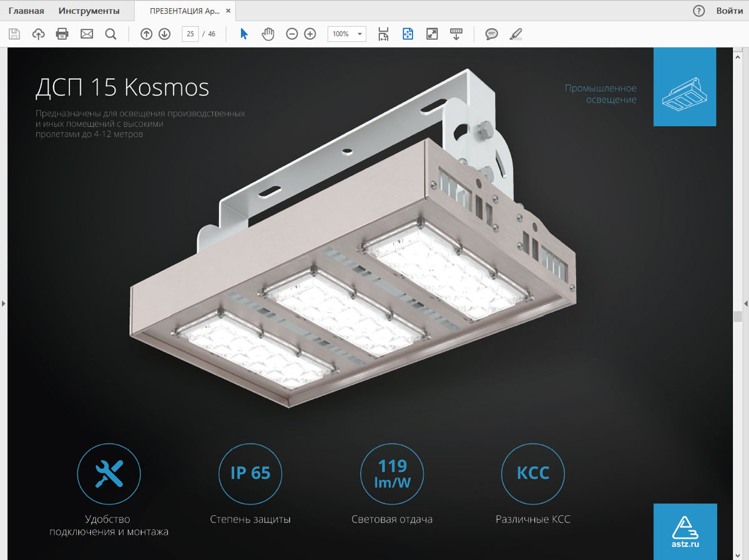The height and width of the screenshot is (560, 749).
Task: Select the Selection arrow tool
Action: click(x=244, y=34)
